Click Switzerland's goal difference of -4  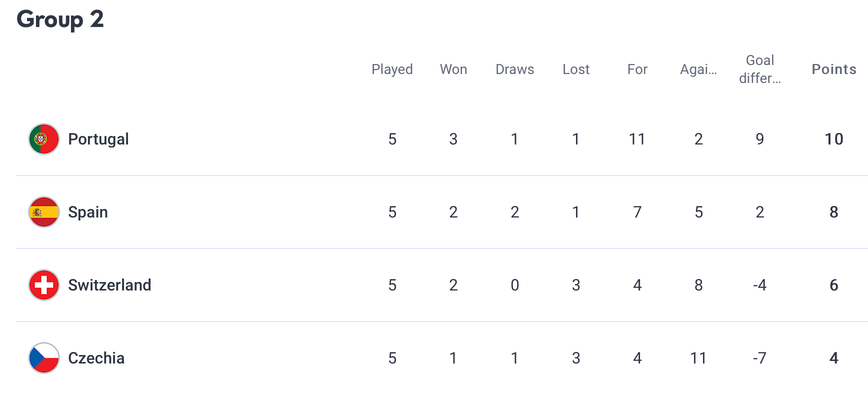click(x=760, y=285)
